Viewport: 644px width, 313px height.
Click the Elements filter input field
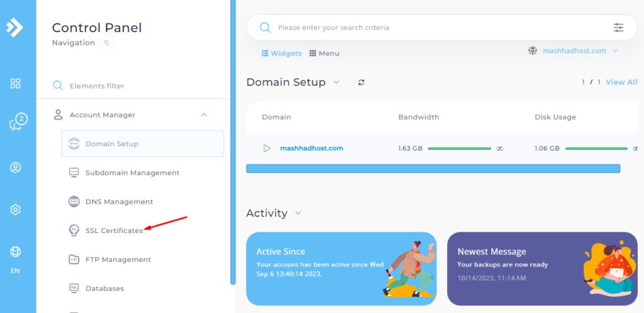pos(138,86)
